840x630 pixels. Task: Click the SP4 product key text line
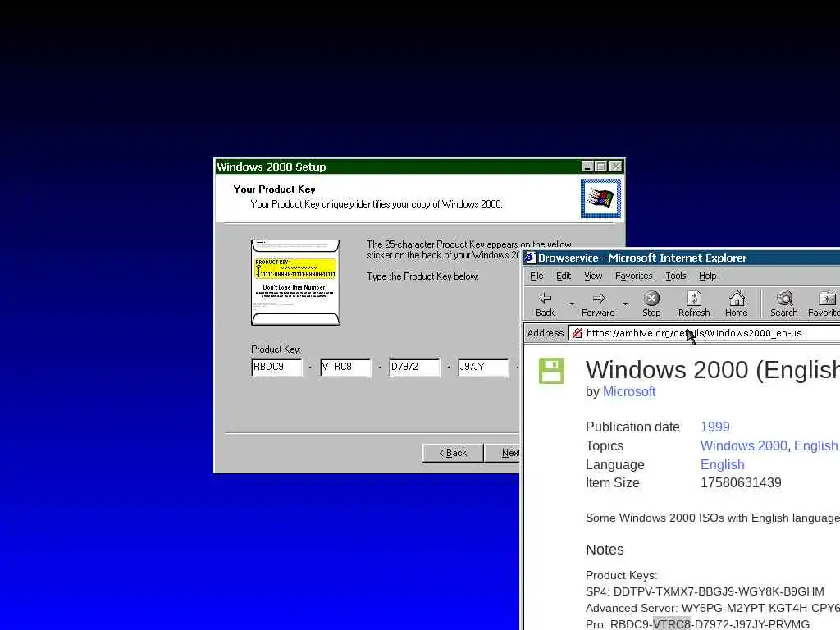click(x=705, y=591)
